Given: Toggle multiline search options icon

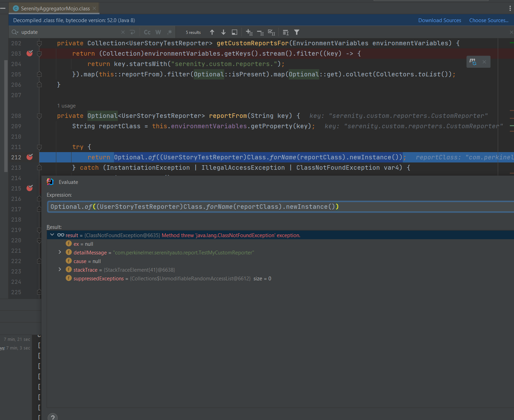Looking at the screenshot, I should [286, 32].
